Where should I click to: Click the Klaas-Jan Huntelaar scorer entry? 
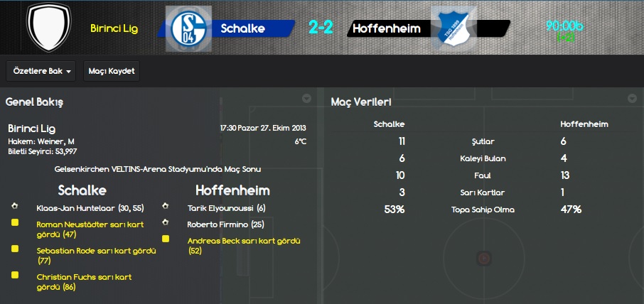90,208
